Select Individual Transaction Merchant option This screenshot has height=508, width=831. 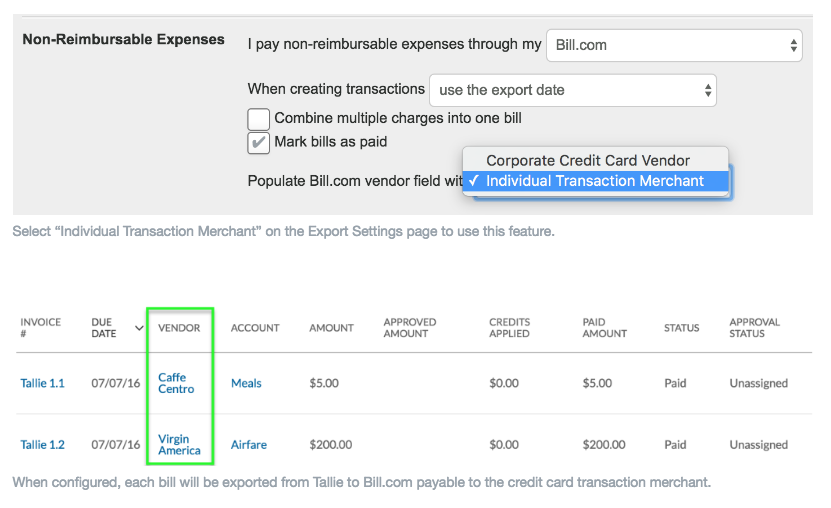click(x=595, y=181)
